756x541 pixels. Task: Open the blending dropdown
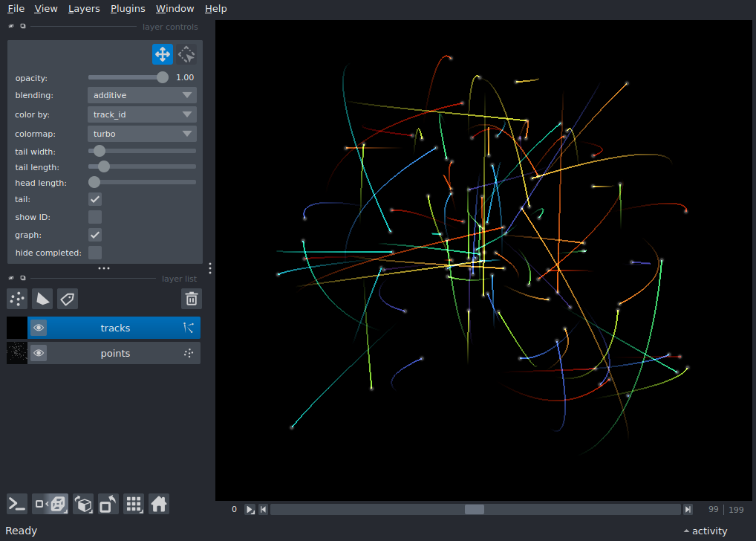click(x=141, y=95)
